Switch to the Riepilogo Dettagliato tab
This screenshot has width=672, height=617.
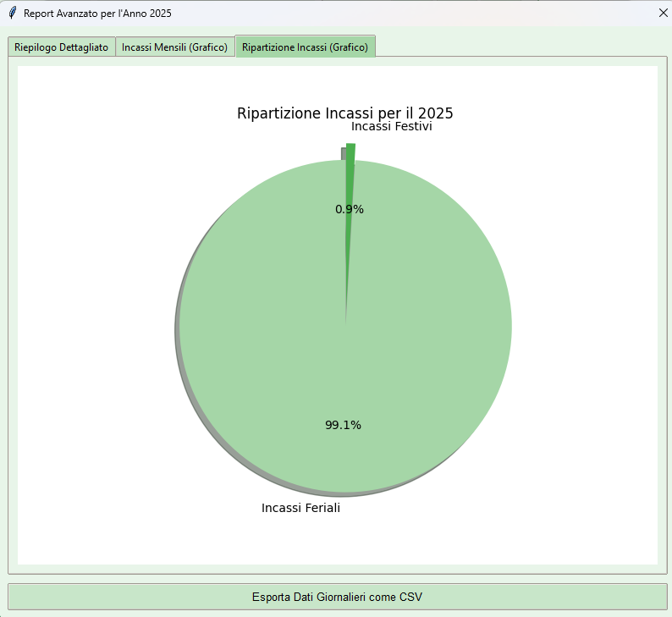[61, 47]
